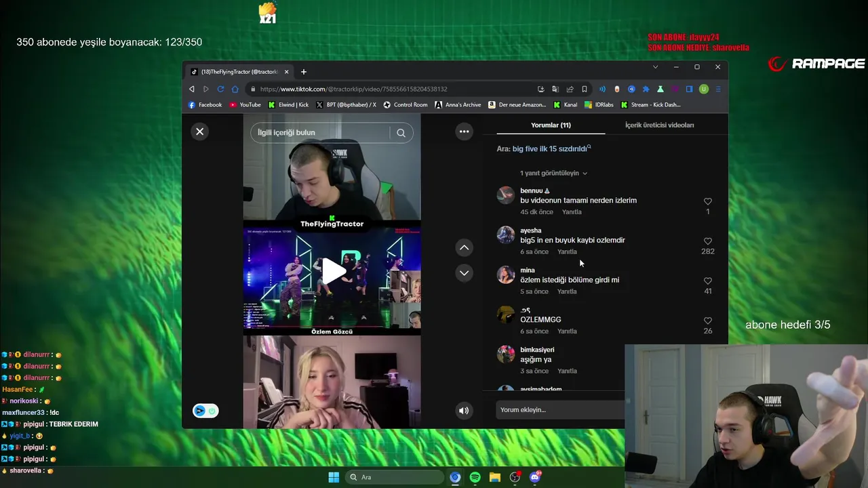Go to browser home page
Image resolution: width=868 pixels, height=488 pixels.
[x=235, y=89]
